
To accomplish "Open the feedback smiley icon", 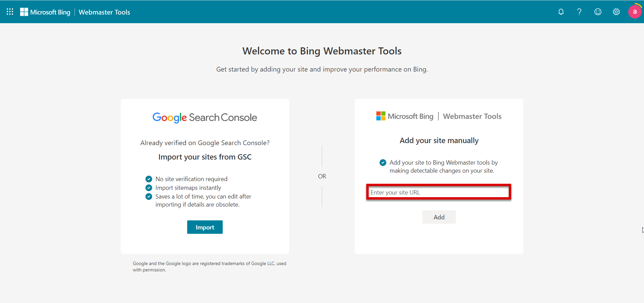I will coord(598,12).
